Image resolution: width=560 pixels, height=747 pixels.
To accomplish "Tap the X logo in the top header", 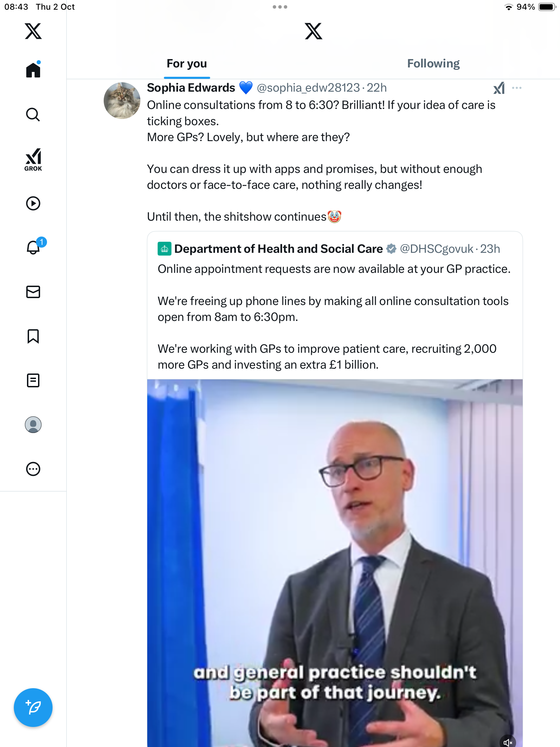I will pos(314,31).
